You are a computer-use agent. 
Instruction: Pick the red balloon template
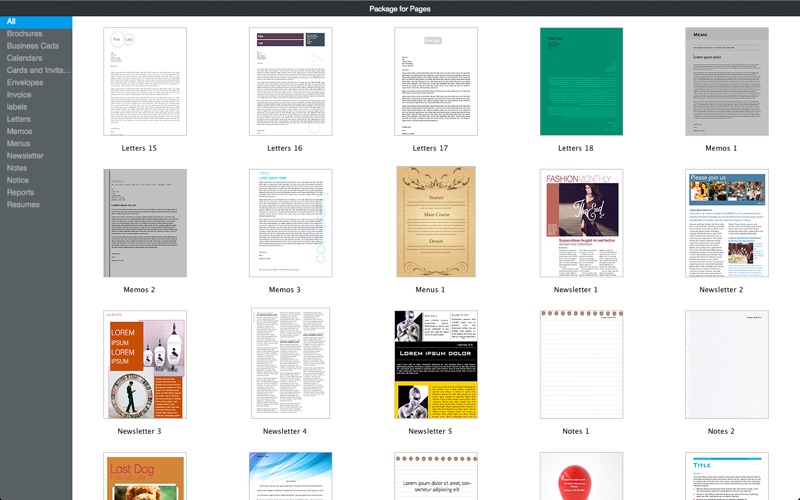click(581, 476)
